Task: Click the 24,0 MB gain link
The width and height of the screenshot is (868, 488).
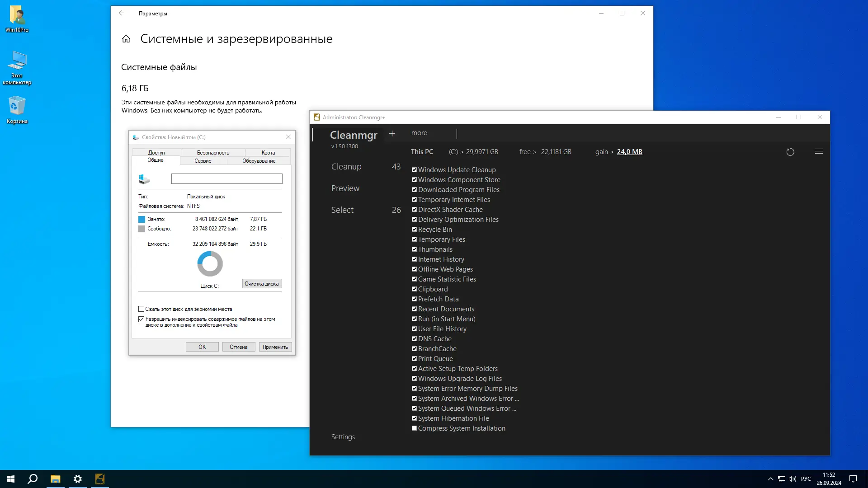Action: coord(629,152)
